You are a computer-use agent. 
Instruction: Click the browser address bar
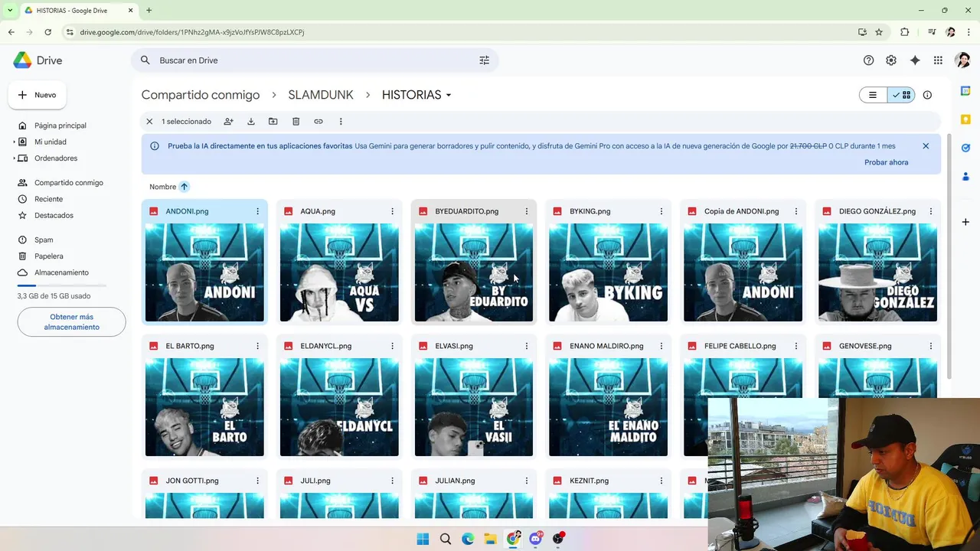point(459,32)
